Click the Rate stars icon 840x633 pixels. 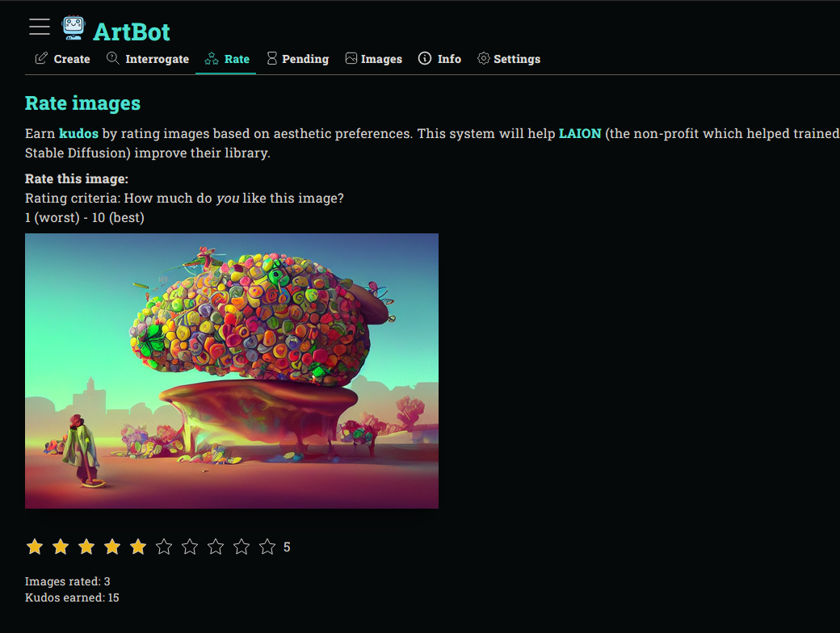(x=211, y=58)
